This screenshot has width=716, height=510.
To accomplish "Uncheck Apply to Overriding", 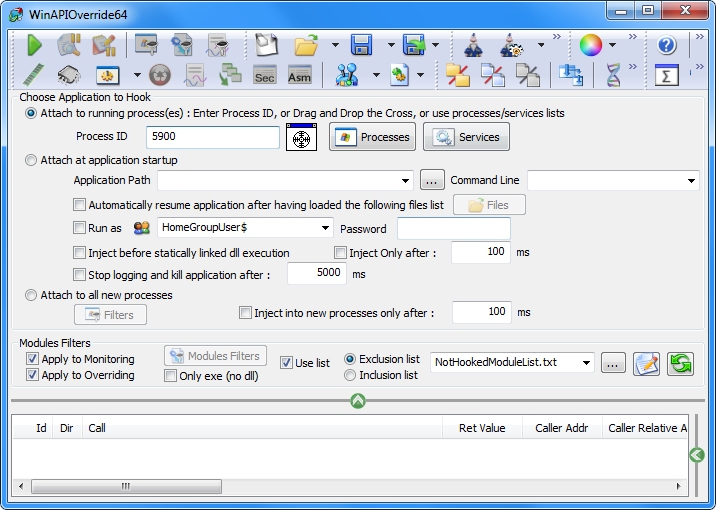I will click(32, 375).
